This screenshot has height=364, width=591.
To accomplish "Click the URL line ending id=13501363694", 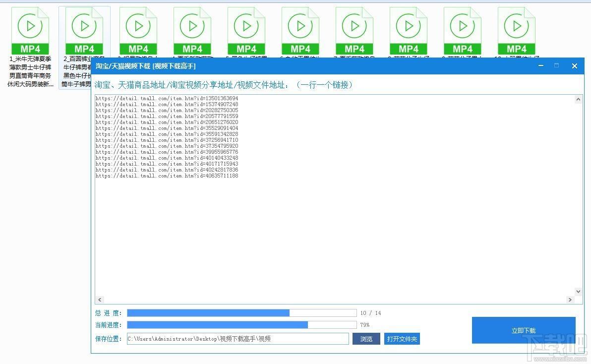I will click(167, 98).
